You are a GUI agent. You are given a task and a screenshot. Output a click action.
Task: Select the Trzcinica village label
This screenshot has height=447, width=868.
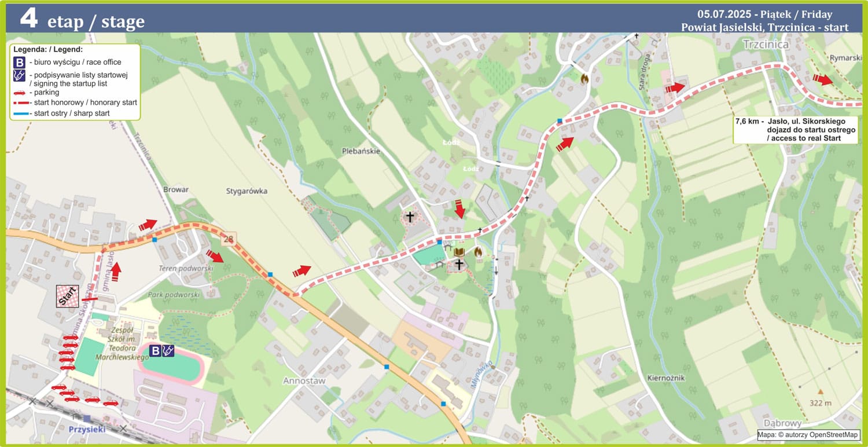(x=765, y=45)
